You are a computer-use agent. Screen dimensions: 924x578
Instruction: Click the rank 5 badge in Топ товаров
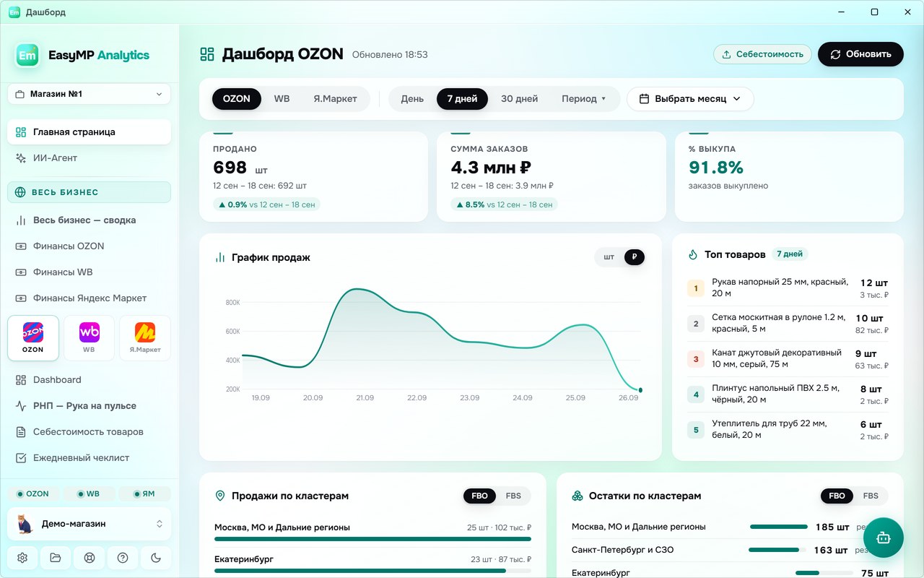coord(696,430)
